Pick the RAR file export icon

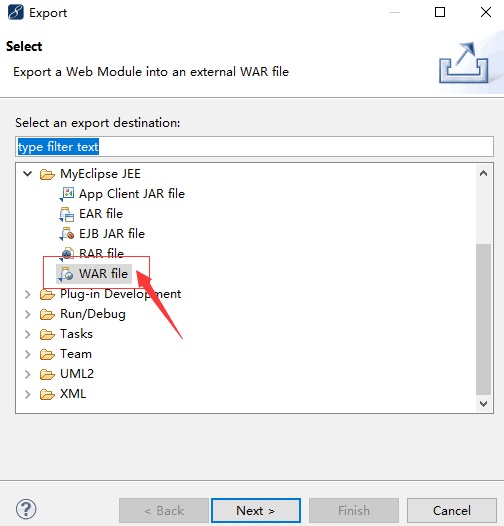pyautogui.click(x=67, y=254)
